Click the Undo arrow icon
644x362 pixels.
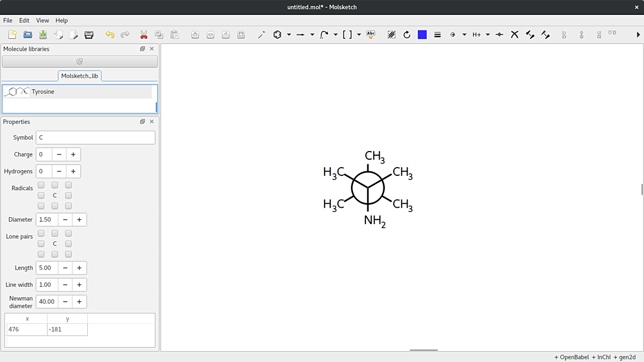[x=109, y=35]
